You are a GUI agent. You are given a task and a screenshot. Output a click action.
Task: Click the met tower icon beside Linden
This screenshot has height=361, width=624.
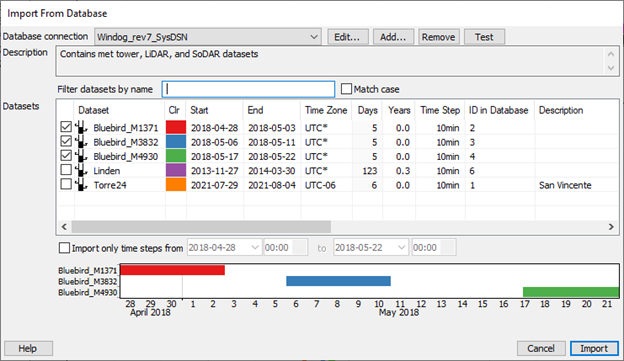(x=81, y=170)
